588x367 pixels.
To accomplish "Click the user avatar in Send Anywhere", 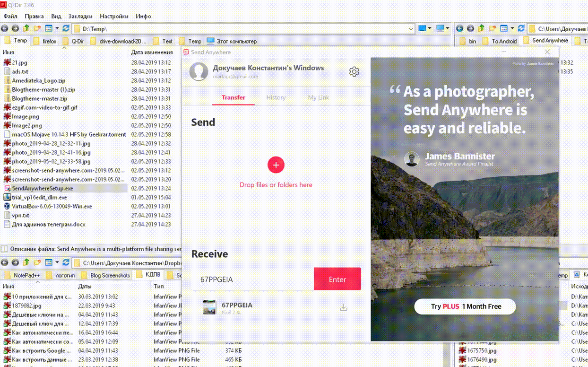I will click(x=199, y=71).
